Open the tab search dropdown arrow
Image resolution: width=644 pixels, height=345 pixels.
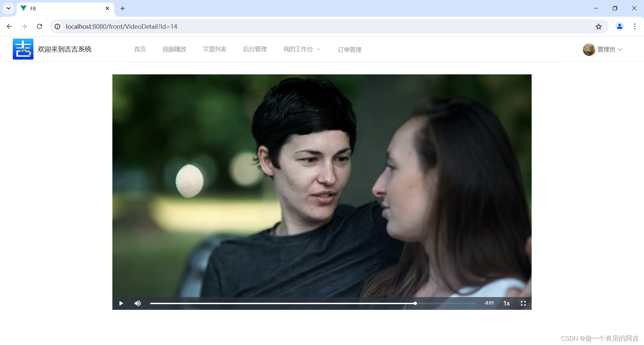click(8, 8)
